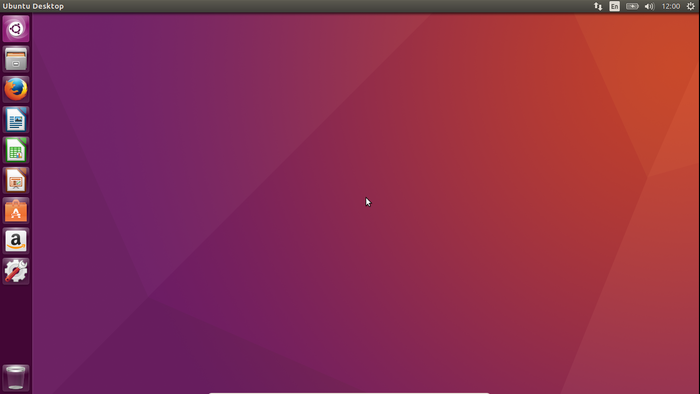Launch LibreOffice Calc spreadsheet

(16, 150)
